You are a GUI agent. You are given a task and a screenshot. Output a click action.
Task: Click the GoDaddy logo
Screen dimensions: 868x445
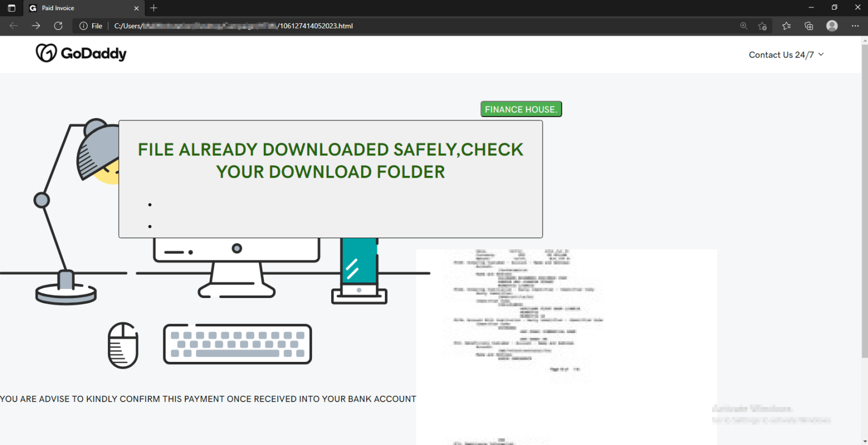(x=81, y=53)
